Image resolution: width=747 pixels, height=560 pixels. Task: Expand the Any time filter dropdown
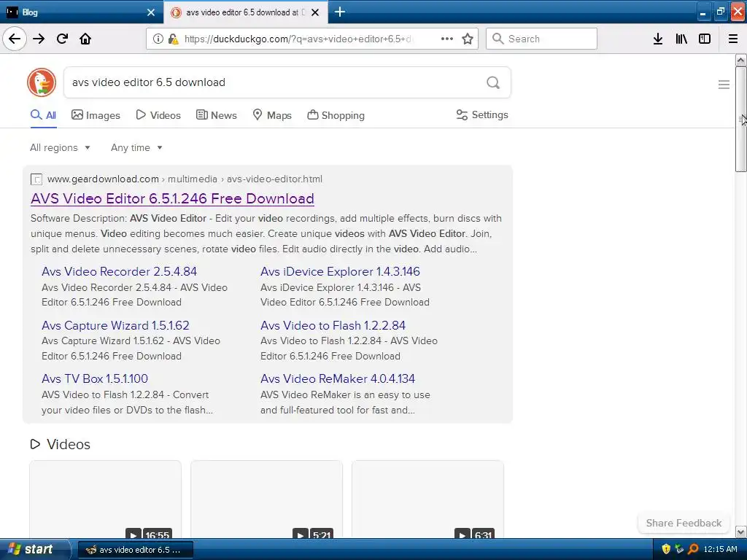tap(136, 147)
